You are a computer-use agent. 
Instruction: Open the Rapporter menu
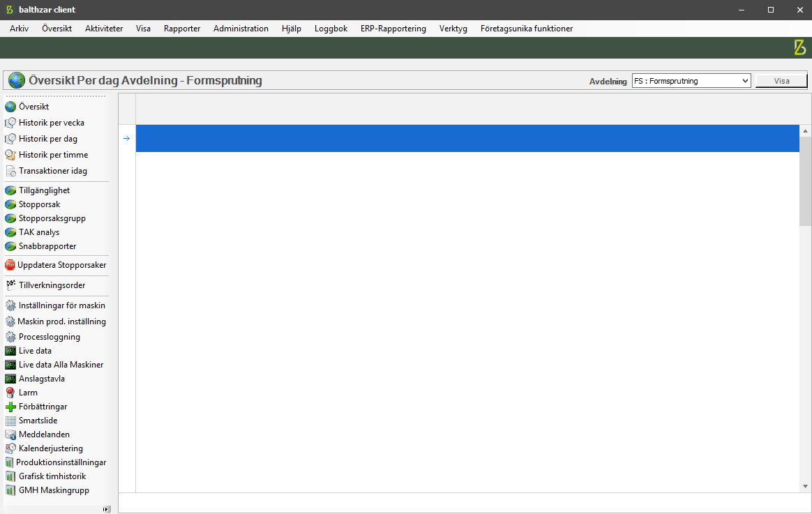pos(182,29)
